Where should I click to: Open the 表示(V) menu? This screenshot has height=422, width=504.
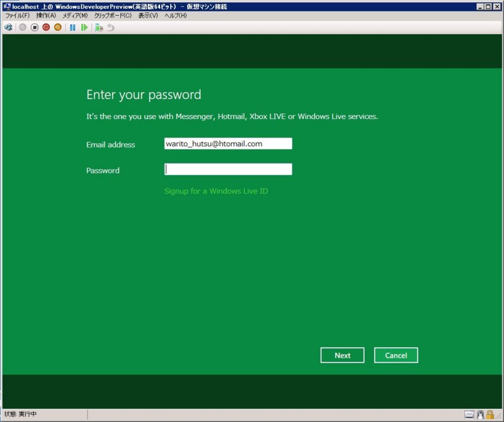148,15
